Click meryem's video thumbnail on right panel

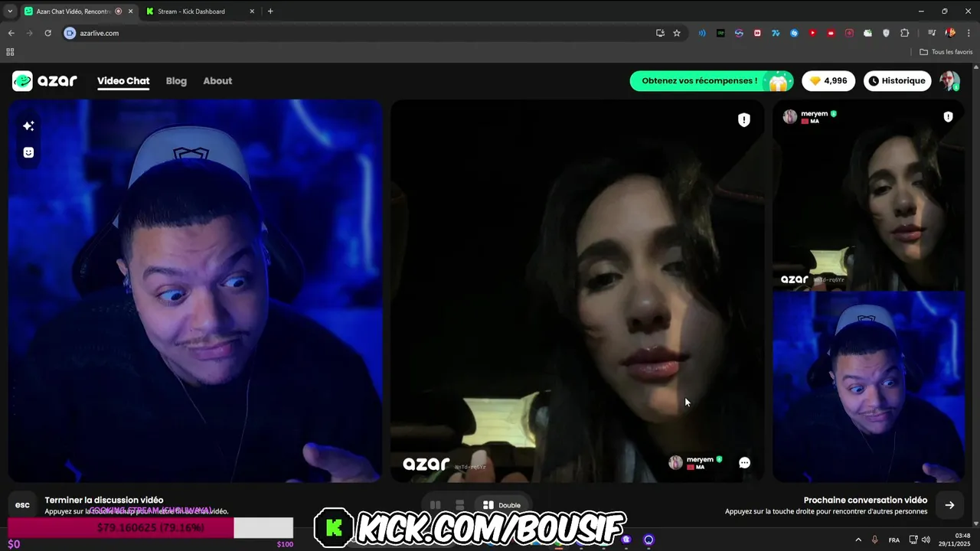click(x=869, y=195)
